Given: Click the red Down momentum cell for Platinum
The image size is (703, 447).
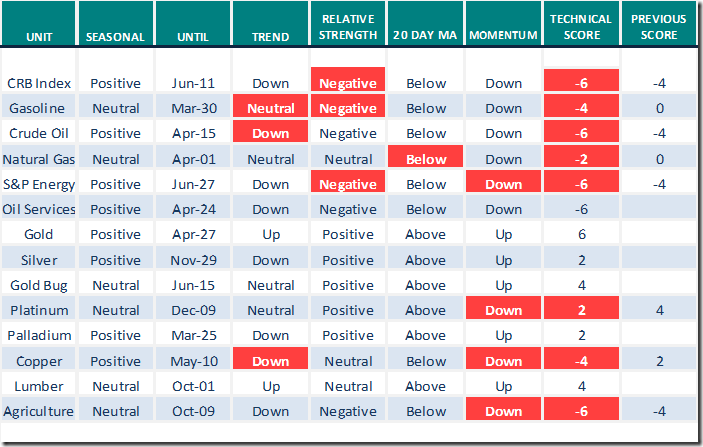Looking at the screenshot, I should [503, 310].
